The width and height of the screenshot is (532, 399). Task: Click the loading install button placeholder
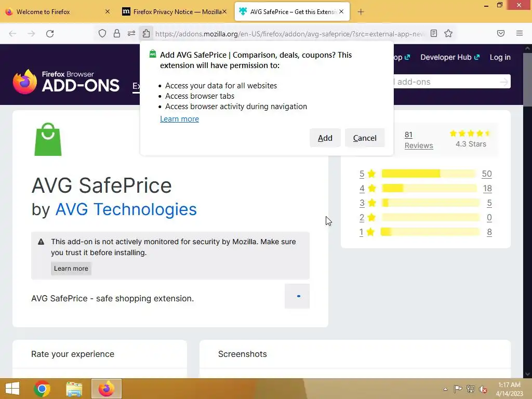[x=297, y=296]
